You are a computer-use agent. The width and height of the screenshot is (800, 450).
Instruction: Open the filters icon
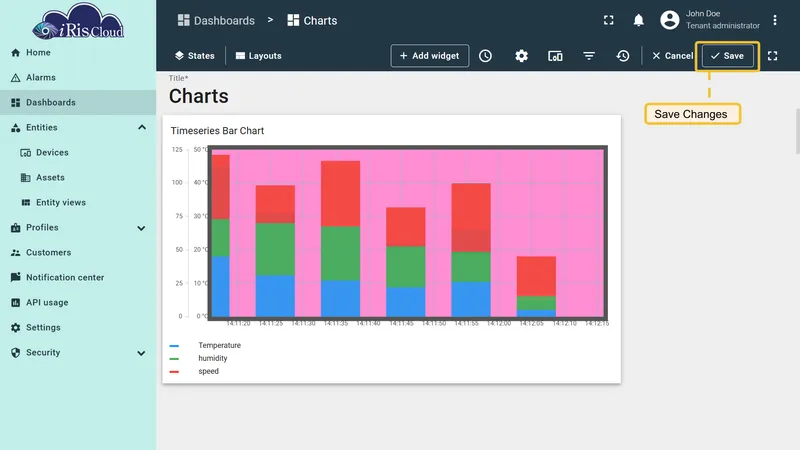click(x=589, y=56)
